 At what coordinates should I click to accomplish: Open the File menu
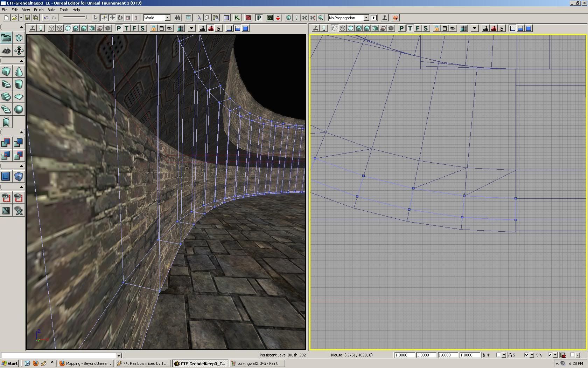click(5, 10)
